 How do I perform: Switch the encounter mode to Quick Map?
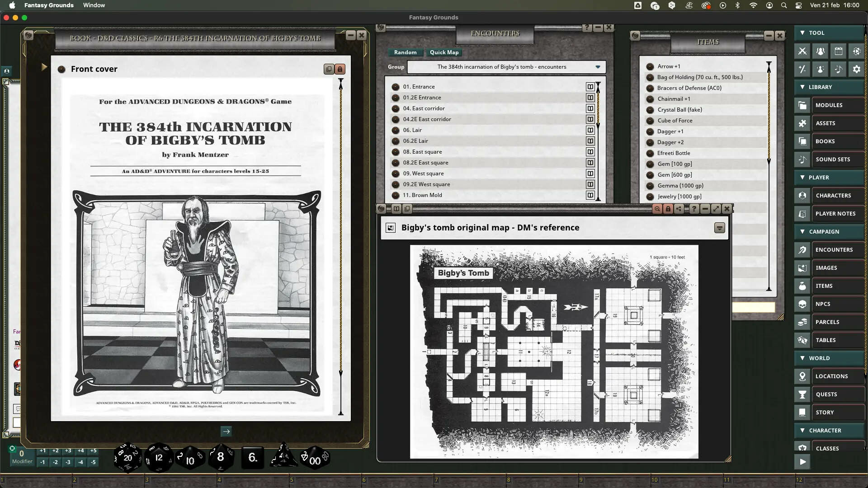pos(443,52)
